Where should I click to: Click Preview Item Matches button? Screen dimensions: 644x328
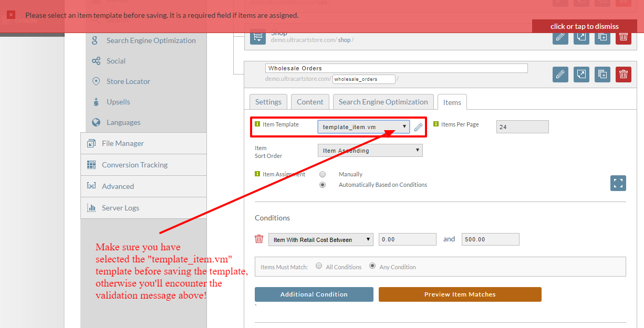coord(460,294)
